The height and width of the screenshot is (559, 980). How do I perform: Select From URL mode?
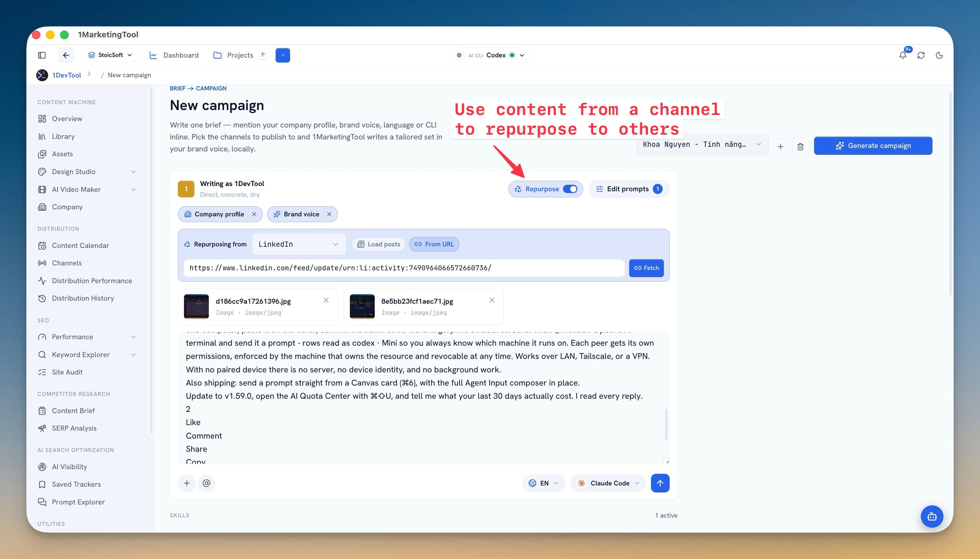(x=434, y=244)
